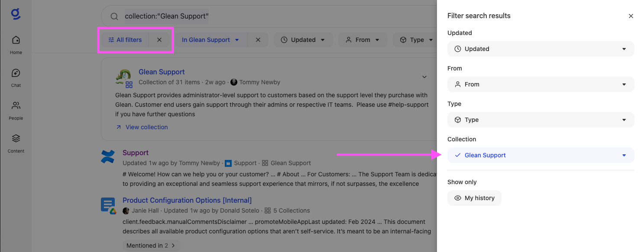Open the From dropdown in filter panel
Screen dimensions: 644x252
point(540,84)
